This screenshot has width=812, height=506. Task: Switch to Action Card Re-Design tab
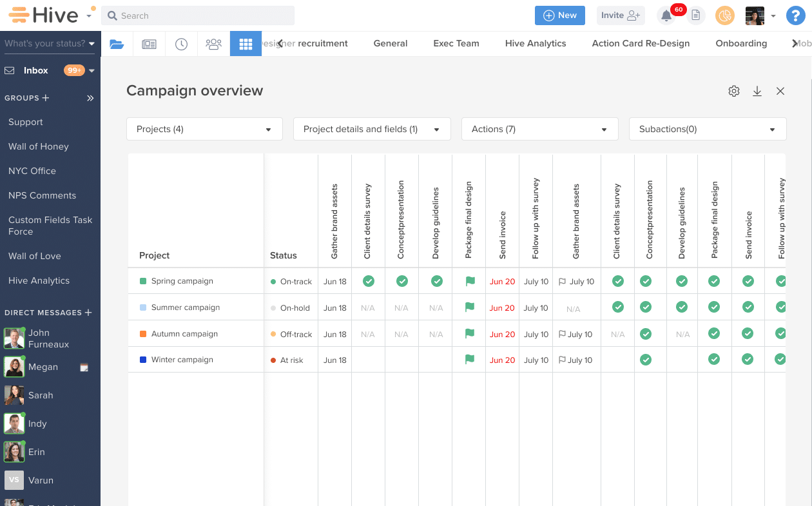(641, 44)
